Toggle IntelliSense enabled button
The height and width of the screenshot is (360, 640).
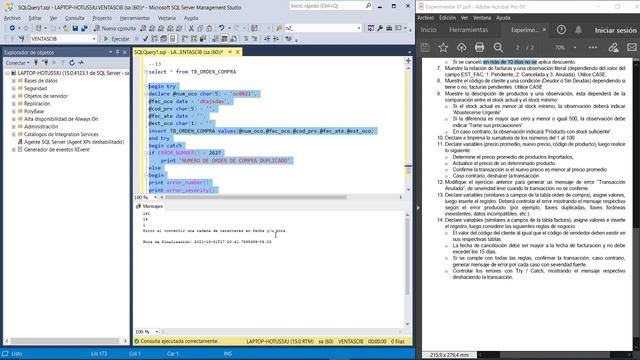click(x=173, y=39)
